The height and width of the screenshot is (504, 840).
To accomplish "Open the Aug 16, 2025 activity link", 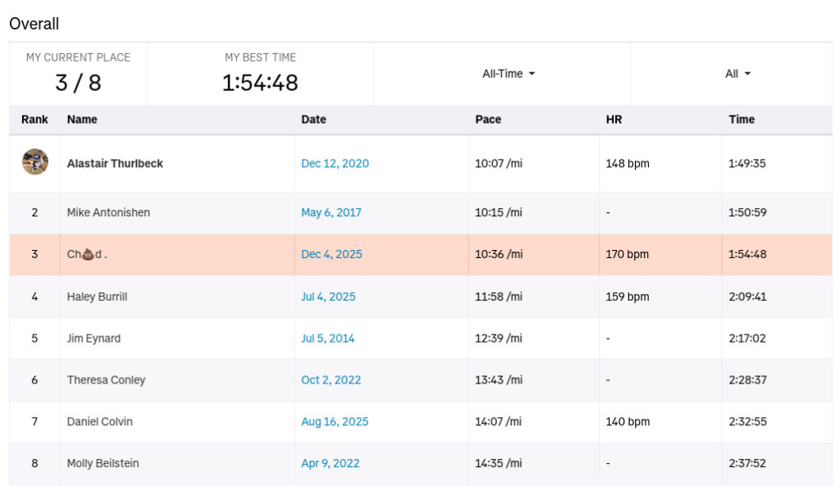I will pyautogui.click(x=335, y=421).
